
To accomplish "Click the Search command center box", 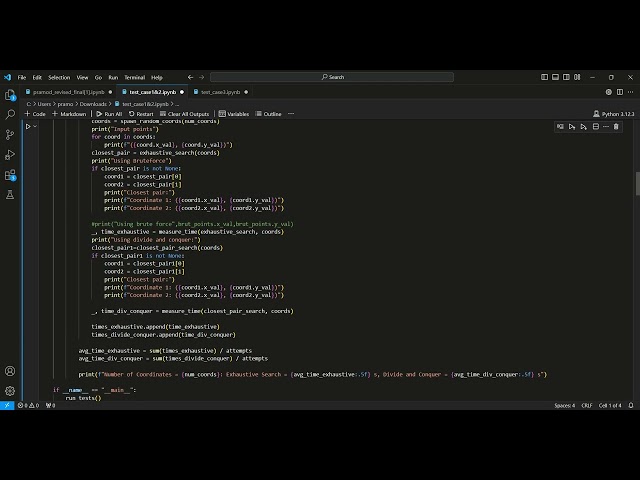I will 332,77.
